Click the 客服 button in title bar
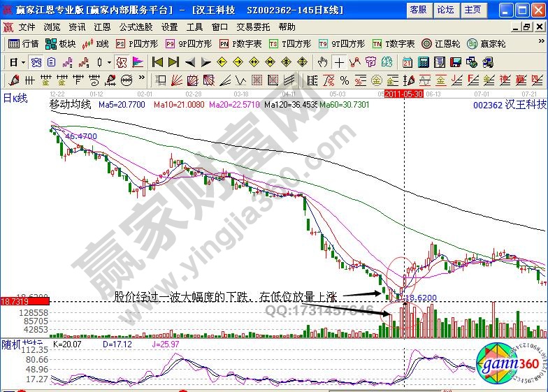 [418, 10]
